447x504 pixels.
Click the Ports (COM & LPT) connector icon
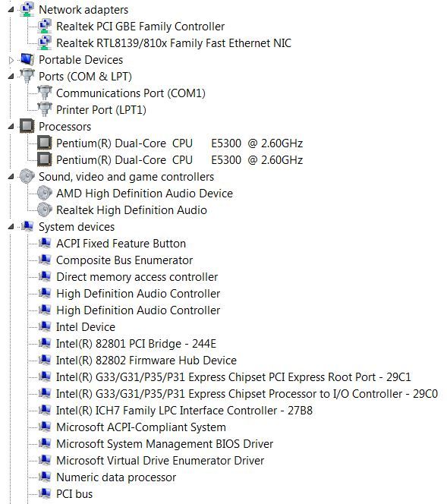coord(27,76)
